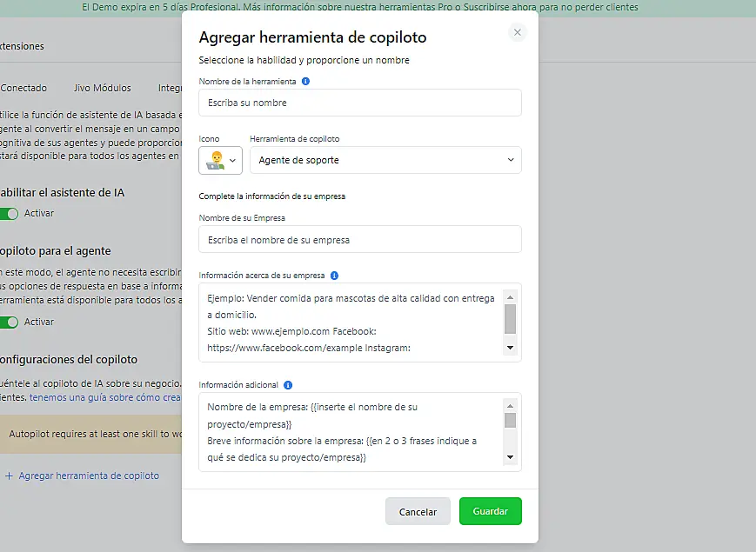Click the support agent emoji icon
The width and height of the screenshot is (756, 552).
[214, 160]
